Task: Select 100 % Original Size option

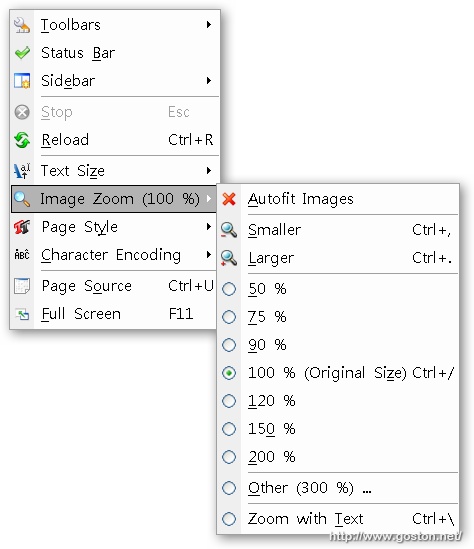Action: click(338, 373)
